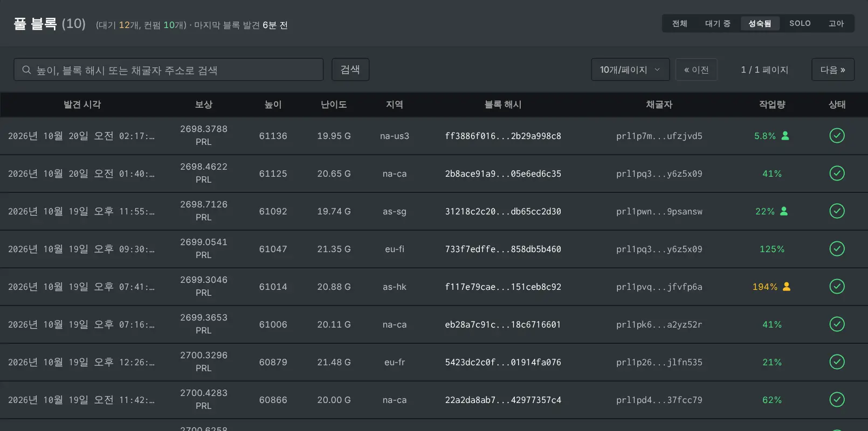Click the solo miner icon beside 5.8%
The height and width of the screenshot is (431, 868).
click(786, 136)
